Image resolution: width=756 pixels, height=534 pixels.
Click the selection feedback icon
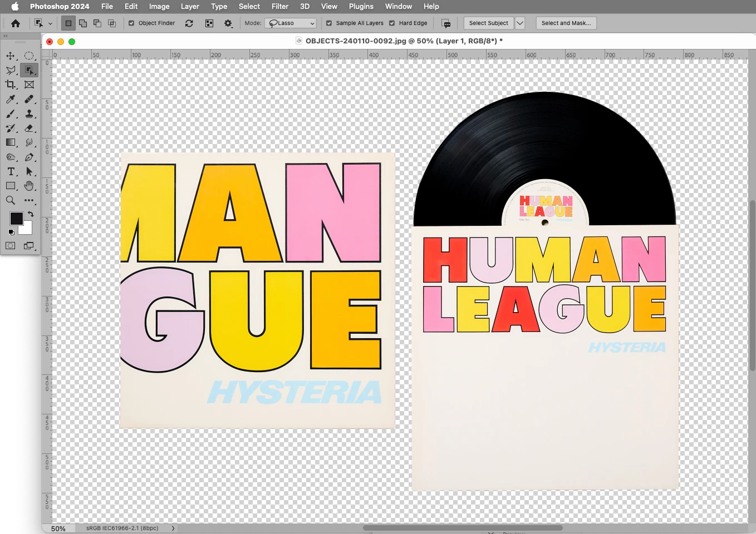pos(446,23)
